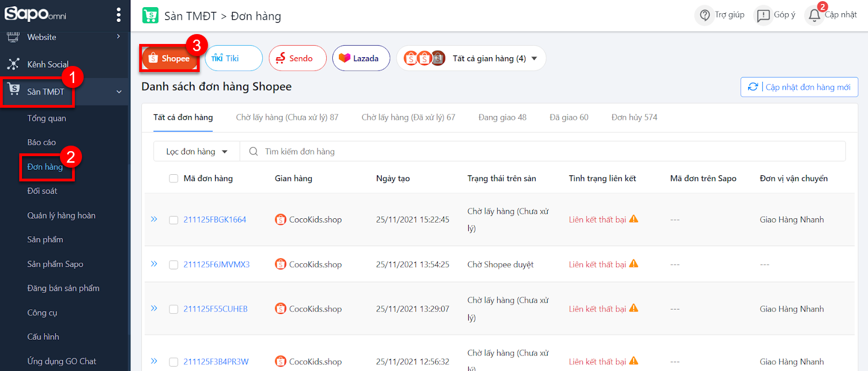Image resolution: width=868 pixels, height=371 pixels.
Task: Open help via Trợ giúp question icon
Action: click(x=705, y=15)
